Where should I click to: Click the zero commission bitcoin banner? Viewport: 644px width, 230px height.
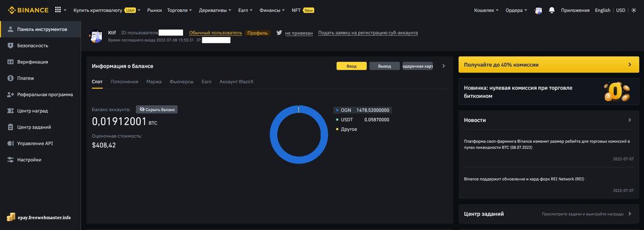click(x=548, y=91)
